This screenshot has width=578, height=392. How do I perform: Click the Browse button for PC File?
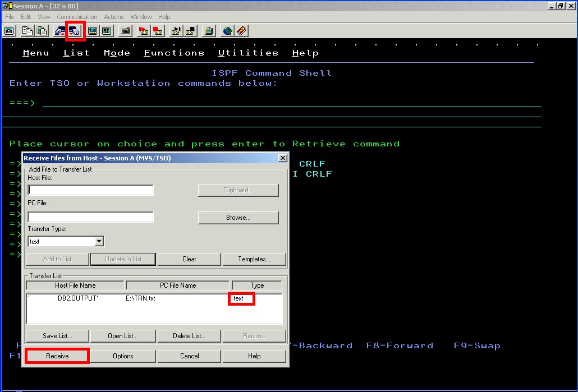[x=238, y=218]
